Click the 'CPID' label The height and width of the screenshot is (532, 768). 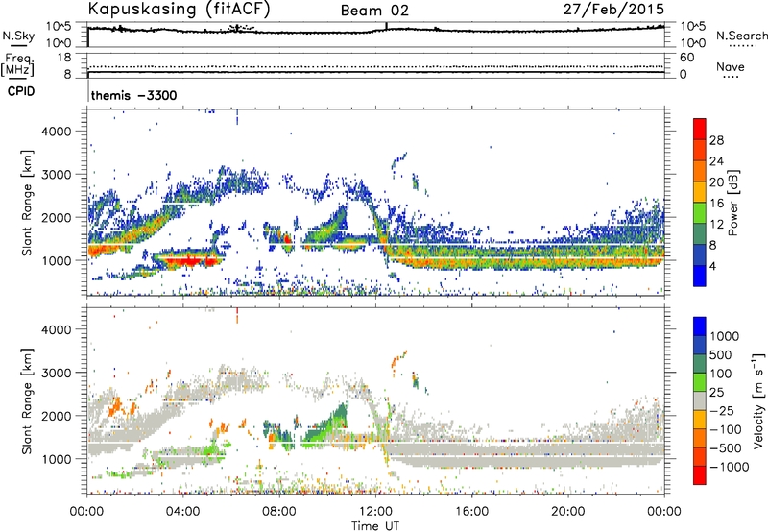[x=21, y=91]
